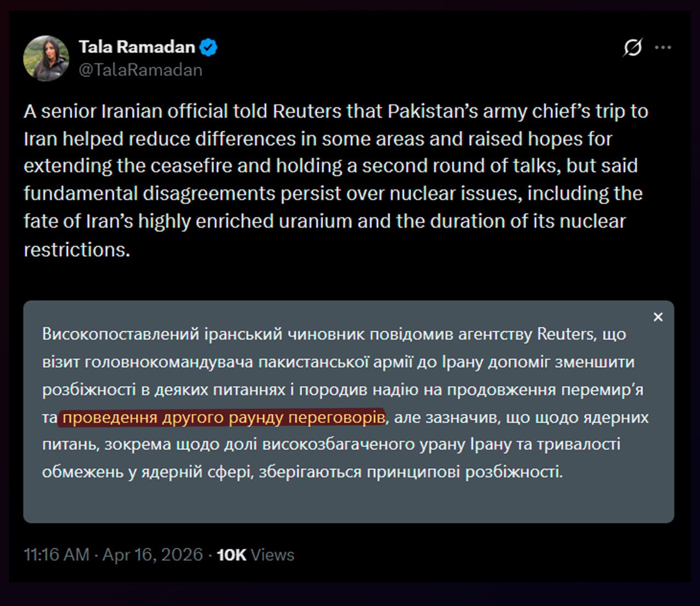The image size is (700, 606).
Task: Open the three-dot more options menu
Action: coord(663,48)
